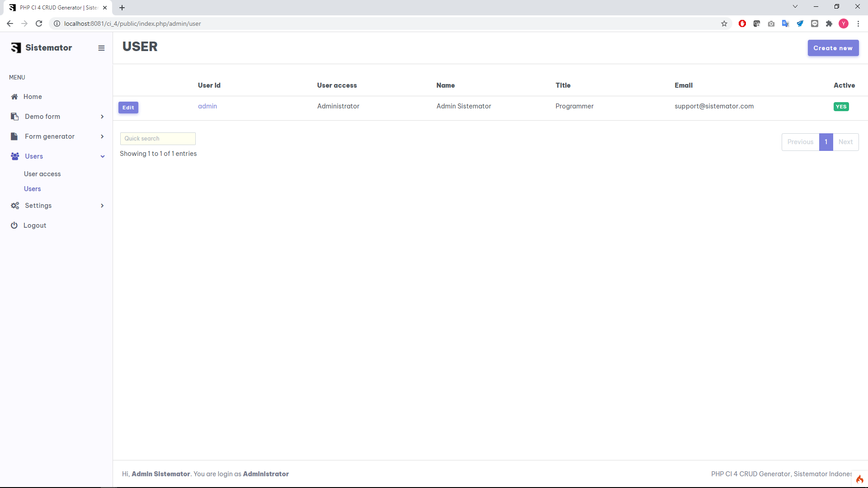Toggle the hamburger sidebar menu icon
The height and width of the screenshot is (488, 868).
[101, 48]
